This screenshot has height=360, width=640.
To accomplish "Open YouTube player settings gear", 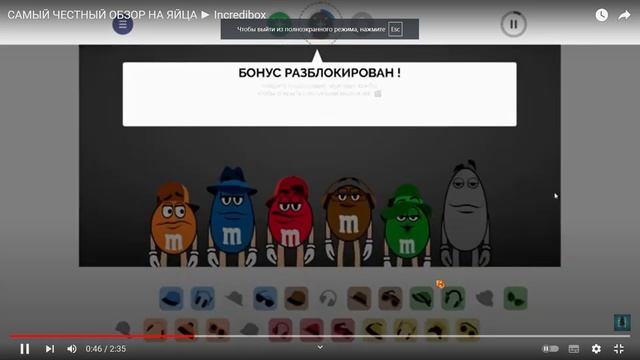I will (x=596, y=349).
